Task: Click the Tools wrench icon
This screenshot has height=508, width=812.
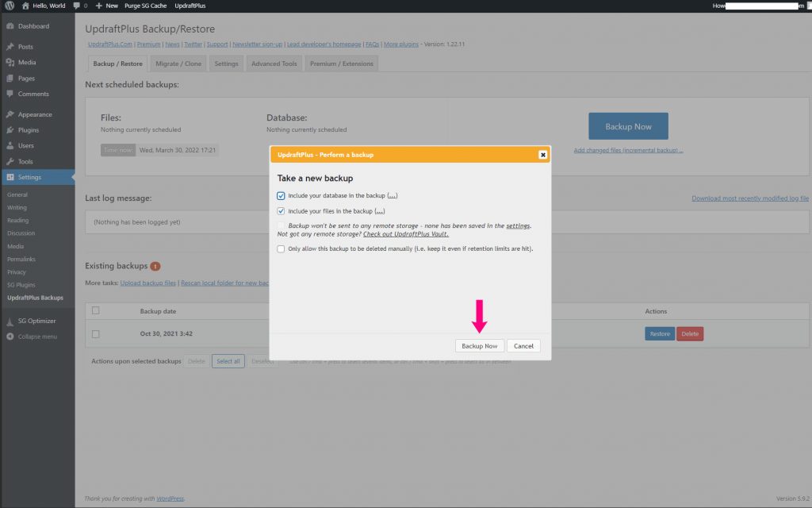Action: (x=10, y=162)
